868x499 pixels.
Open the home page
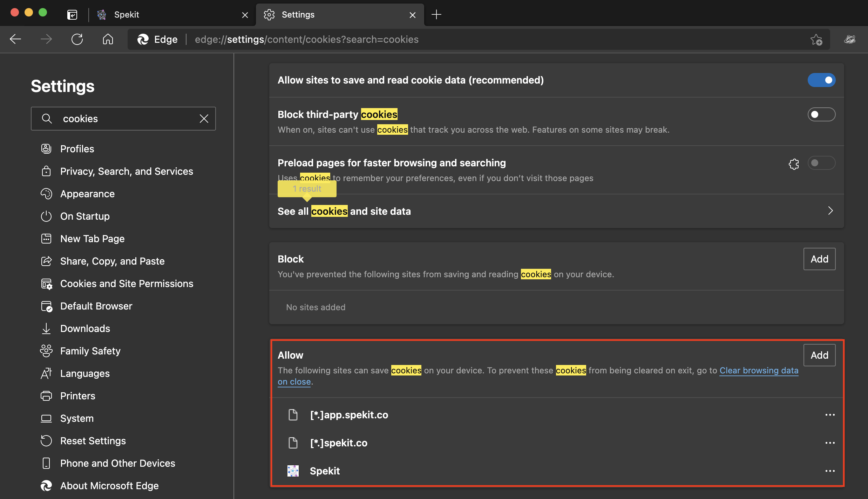click(x=108, y=39)
